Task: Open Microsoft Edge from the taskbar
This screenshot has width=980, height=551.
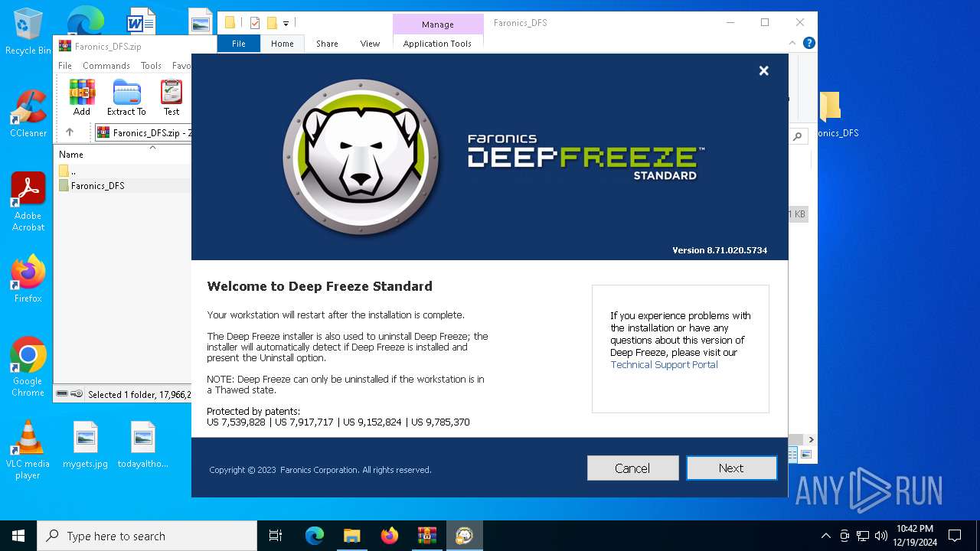Action: pos(315,536)
